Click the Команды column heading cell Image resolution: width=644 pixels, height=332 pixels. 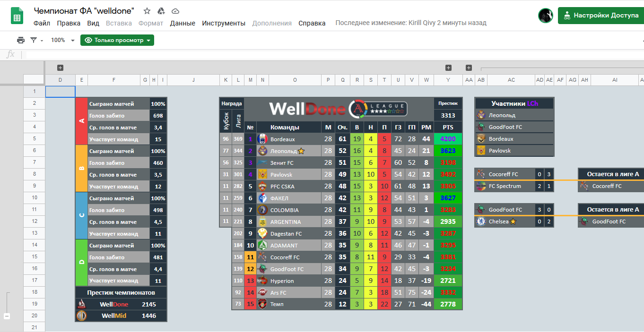pos(285,127)
